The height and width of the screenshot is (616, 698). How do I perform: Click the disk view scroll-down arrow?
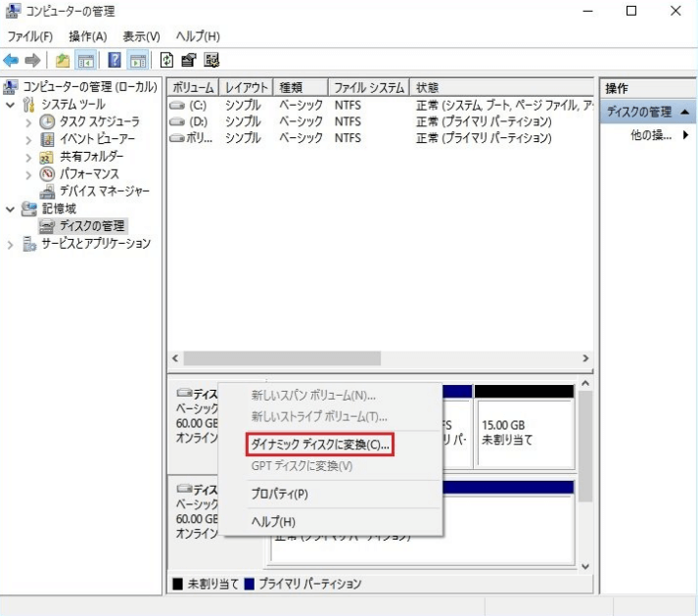[x=585, y=566]
